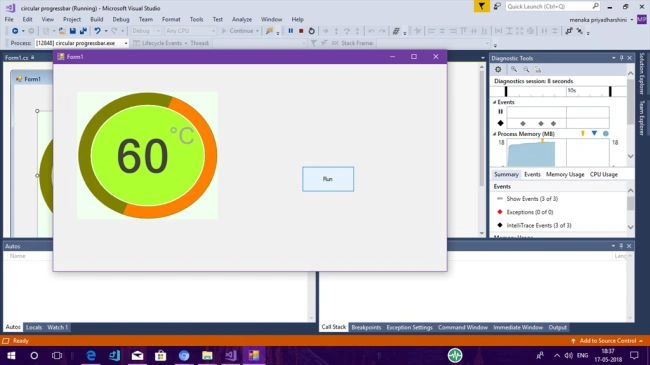Viewport: 650px width, 365px height.
Task: Click the feedback icon beside Quick Launch
Action: click(497, 6)
